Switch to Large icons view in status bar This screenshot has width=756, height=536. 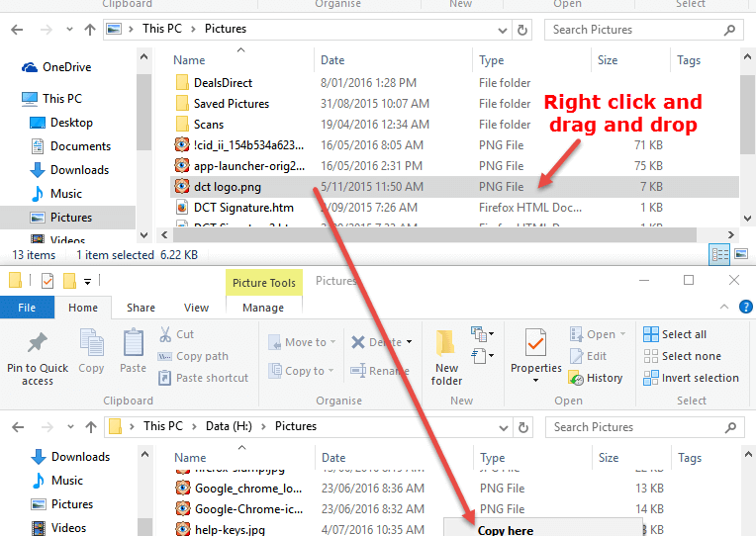[x=741, y=253]
